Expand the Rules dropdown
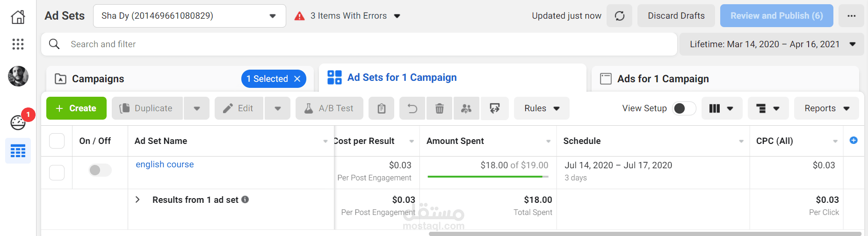The height and width of the screenshot is (236, 868). click(542, 108)
